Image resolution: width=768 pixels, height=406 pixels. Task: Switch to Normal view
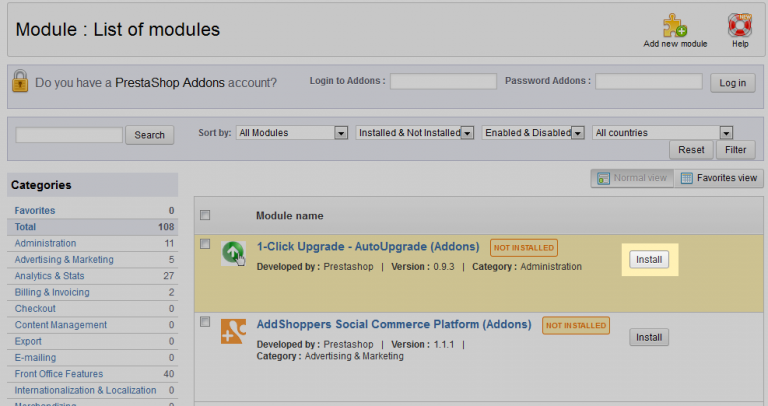click(x=631, y=178)
